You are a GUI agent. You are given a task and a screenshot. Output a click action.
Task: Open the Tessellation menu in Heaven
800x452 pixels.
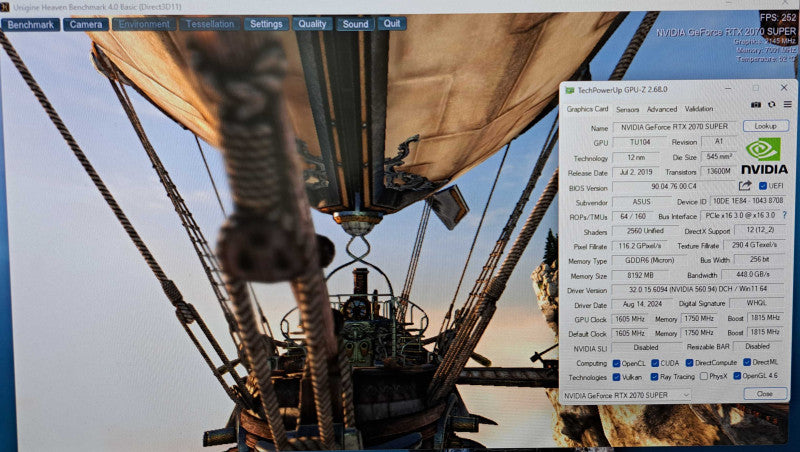pos(210,24)
